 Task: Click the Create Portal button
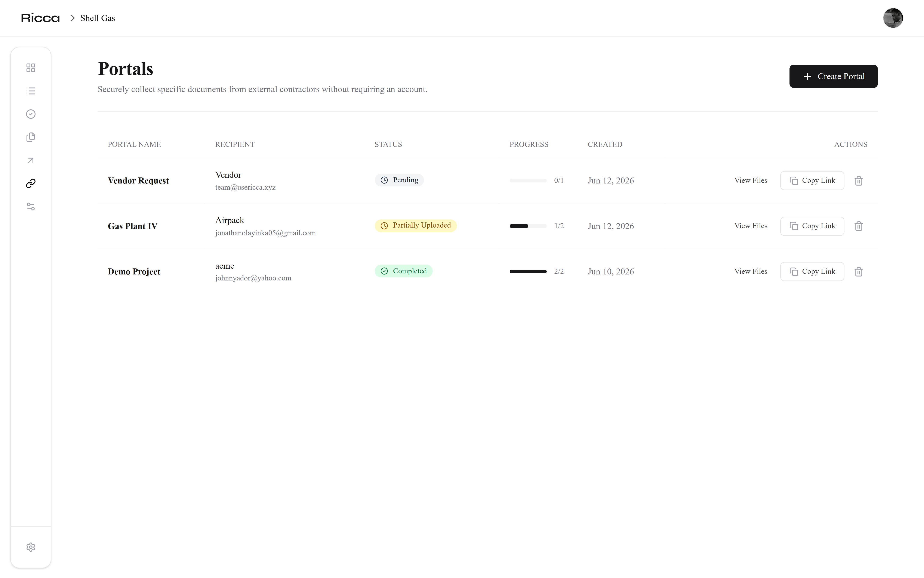pyautogui.click(x=833, y=76)
